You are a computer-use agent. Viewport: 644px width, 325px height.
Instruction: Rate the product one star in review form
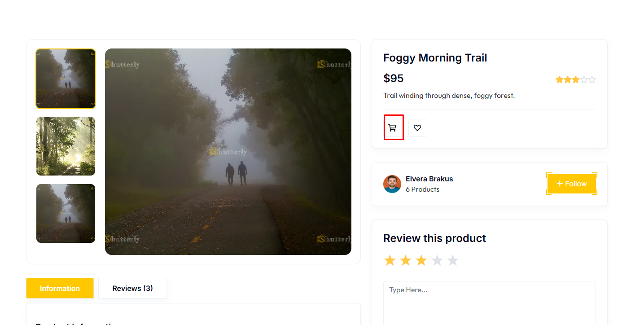point(390,260)
